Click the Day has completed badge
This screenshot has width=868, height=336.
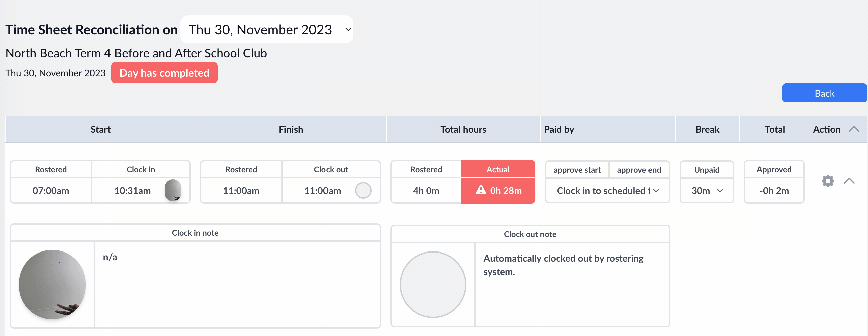(x=164, y=73)
